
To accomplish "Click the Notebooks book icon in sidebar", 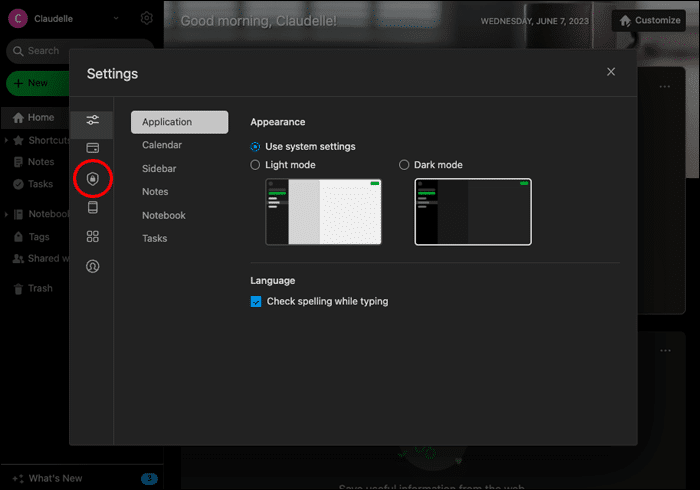I will pos(18,214).
